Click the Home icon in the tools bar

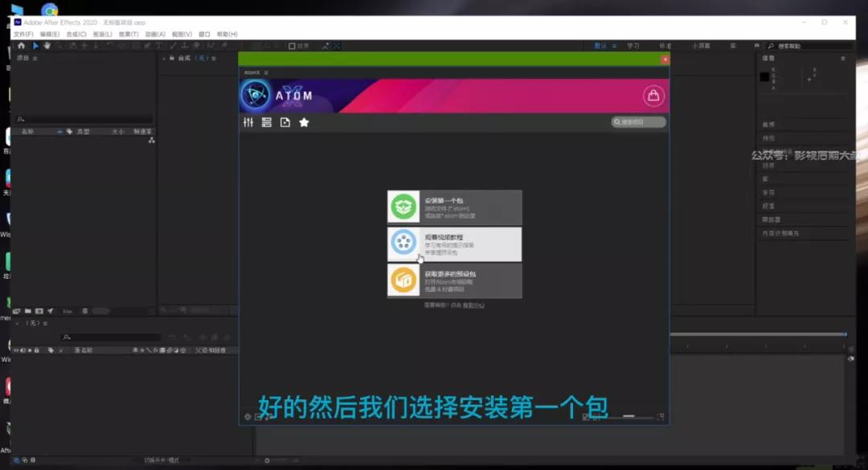pos(23,46)
